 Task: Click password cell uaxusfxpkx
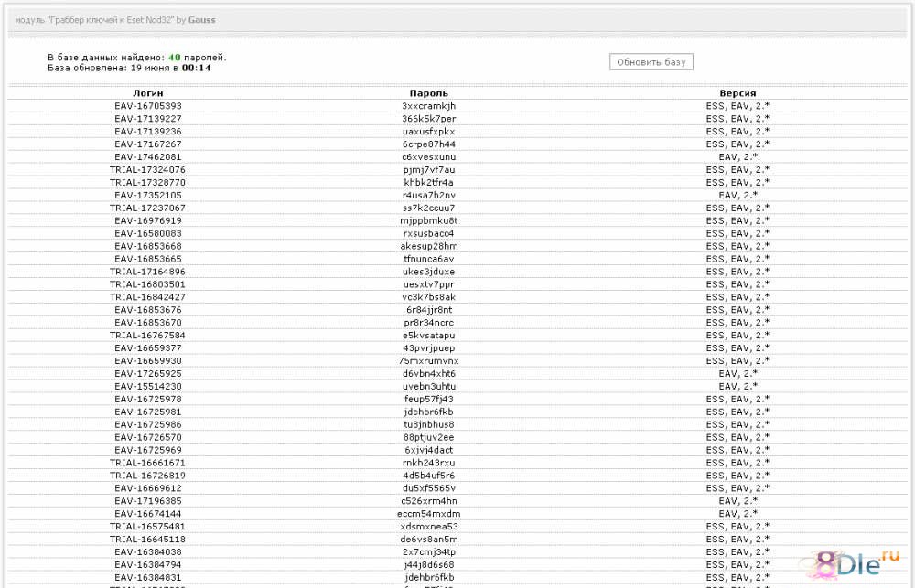pyautogui.click(x=429, y=132)
